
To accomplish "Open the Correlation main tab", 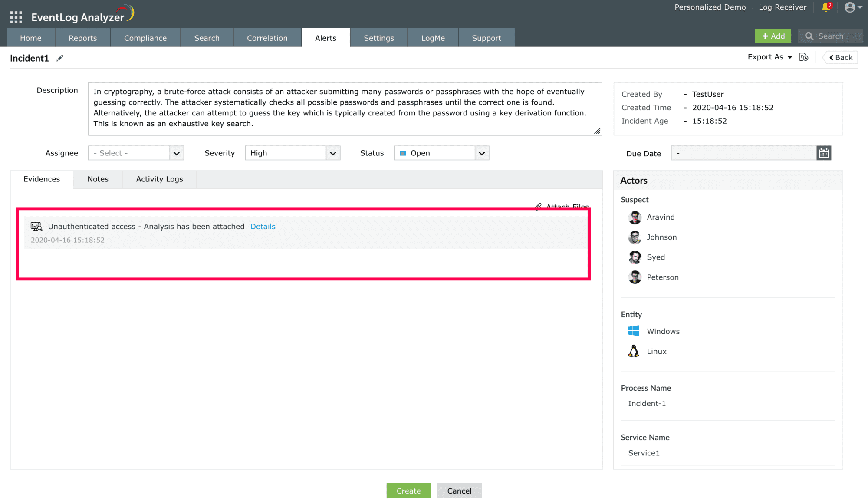I will coord(267,38).
